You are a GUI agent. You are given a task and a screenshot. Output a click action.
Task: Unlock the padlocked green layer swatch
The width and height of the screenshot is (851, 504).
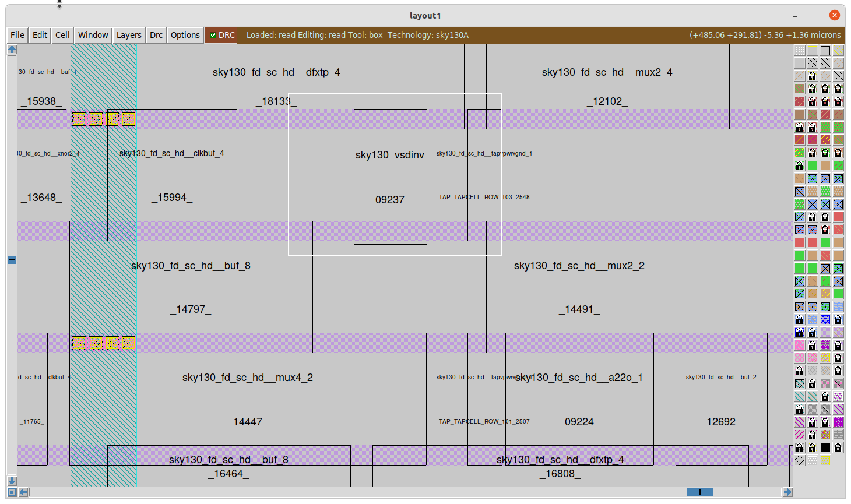pyautogui.click(x=825, y=153)
